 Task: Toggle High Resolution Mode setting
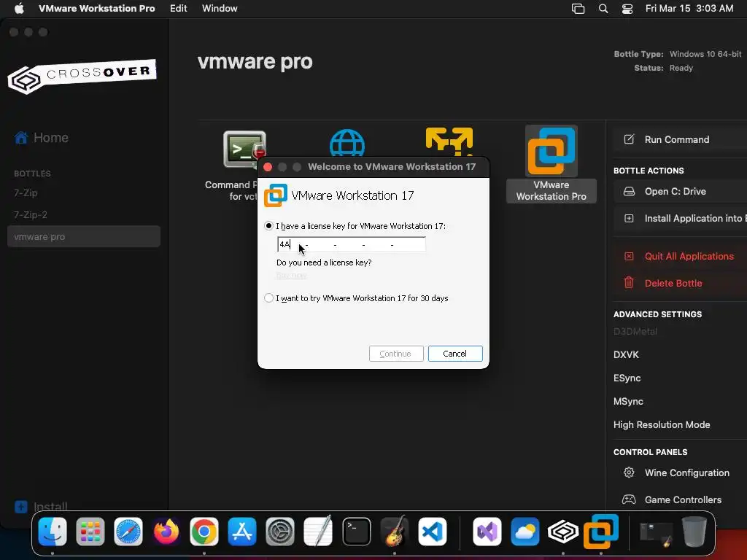[662, 425]
